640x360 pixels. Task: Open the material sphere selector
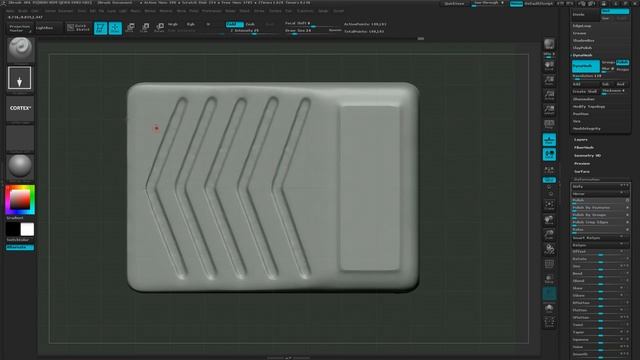coord(20,166)
